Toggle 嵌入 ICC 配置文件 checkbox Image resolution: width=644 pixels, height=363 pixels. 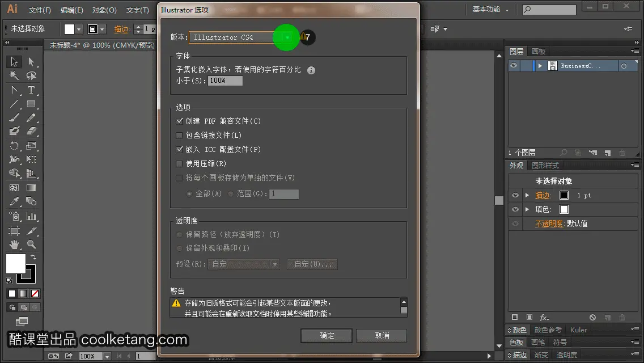(x=179, y=149)
